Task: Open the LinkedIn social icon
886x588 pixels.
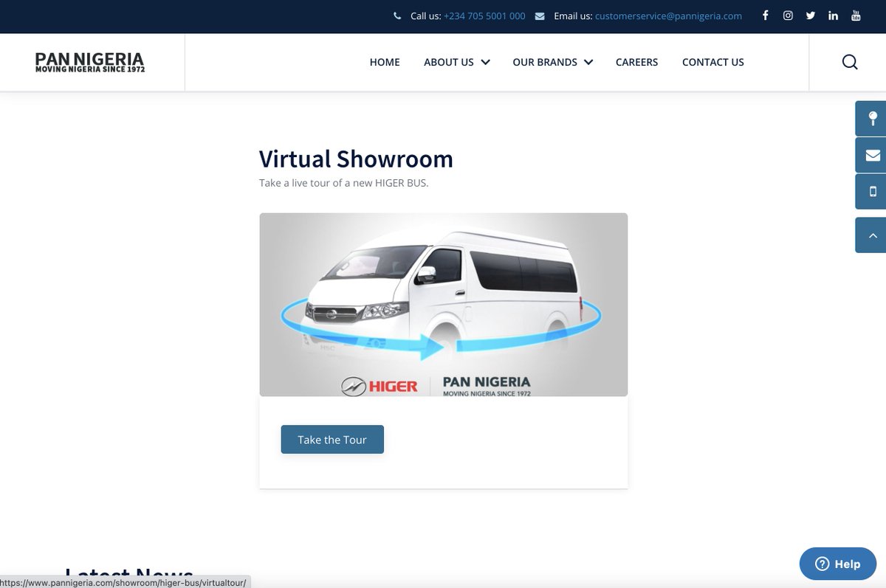Action: (x=833, y=15)
